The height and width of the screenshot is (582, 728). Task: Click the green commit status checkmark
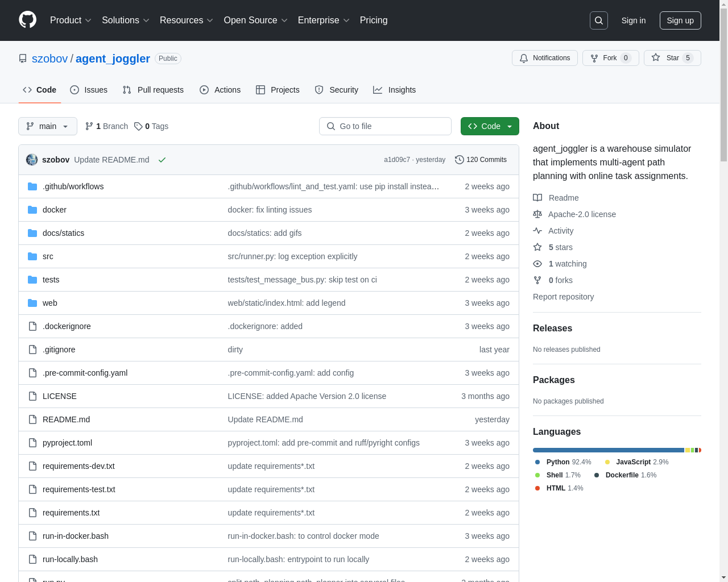point(162,160)
